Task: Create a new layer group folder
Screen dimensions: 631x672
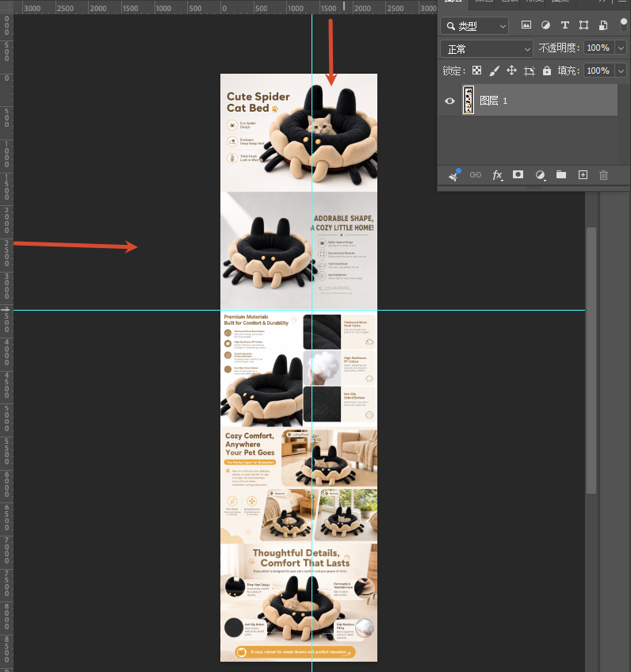Action: pos(561,174)
